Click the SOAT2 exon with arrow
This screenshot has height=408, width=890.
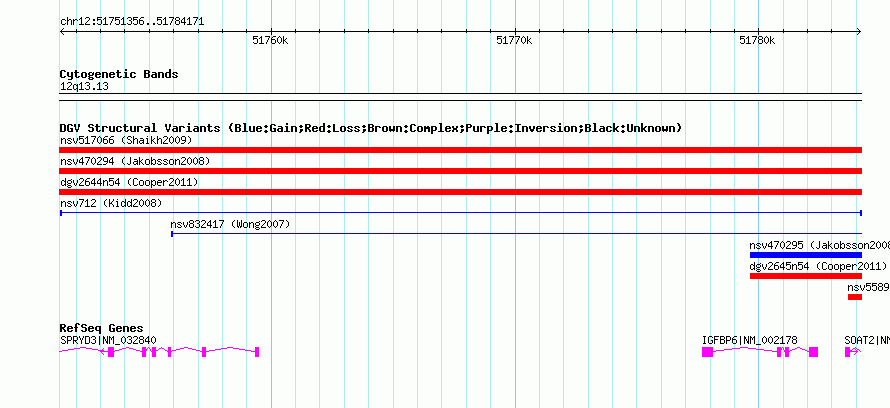(x=853, y=352)
